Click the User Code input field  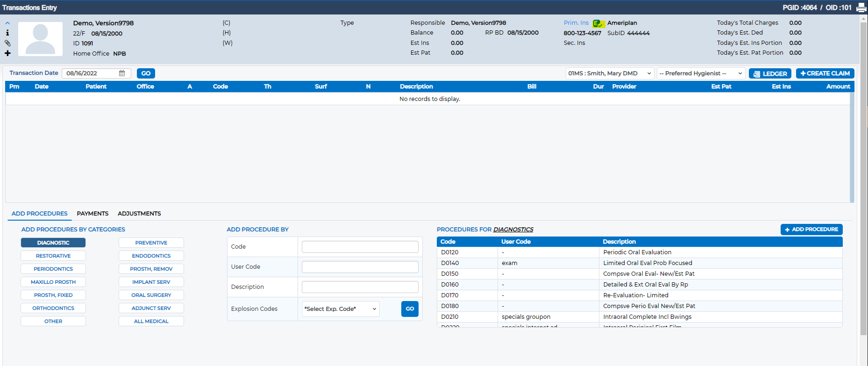pyautogui.click(x=360, y=267)
